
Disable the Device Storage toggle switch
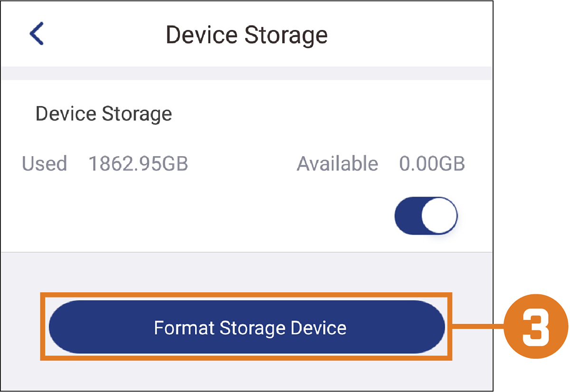[426, 216]
